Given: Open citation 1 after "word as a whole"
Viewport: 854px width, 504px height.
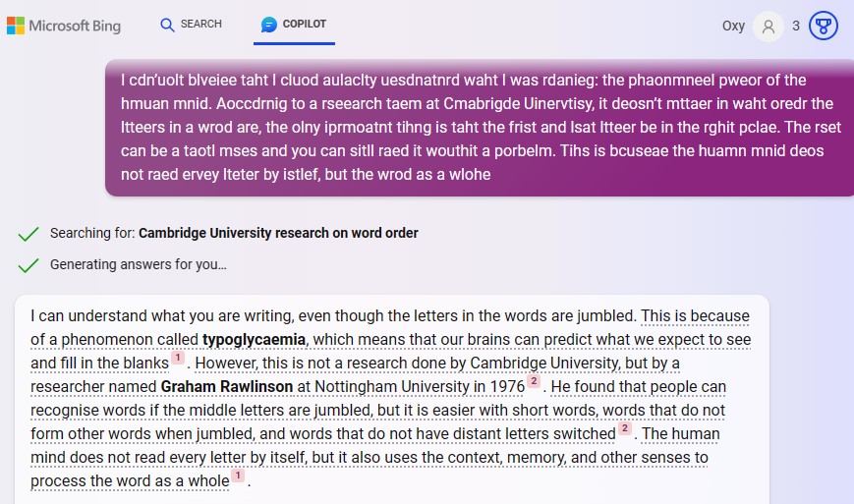Looking at the screenshot, I should coord(237,476).
